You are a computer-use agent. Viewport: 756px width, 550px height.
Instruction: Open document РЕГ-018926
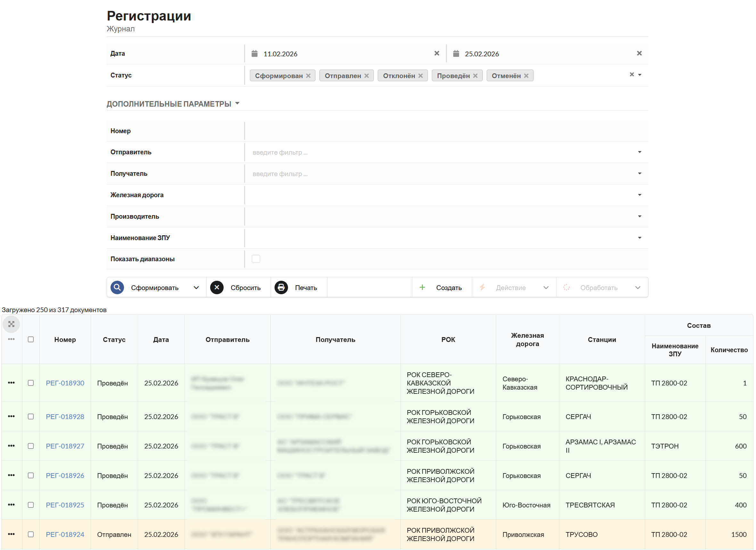pos(65,475)
